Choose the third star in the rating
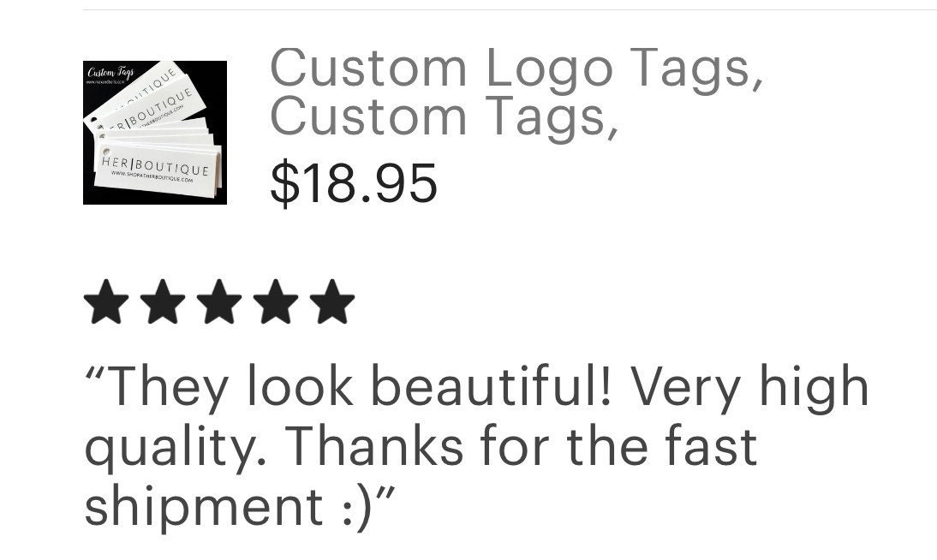This screenshot has height=560, width=937. pyautogui.click(x=219, y=301)
